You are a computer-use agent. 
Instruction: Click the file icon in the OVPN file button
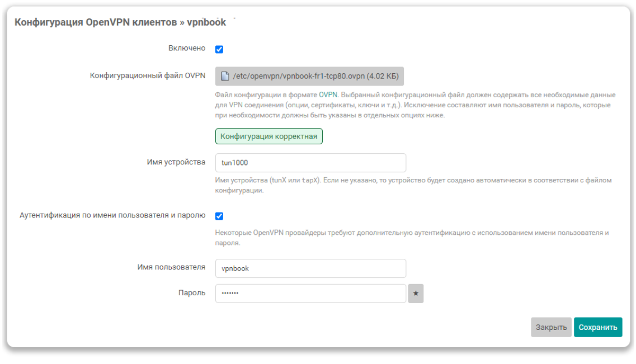pos(225,76)
